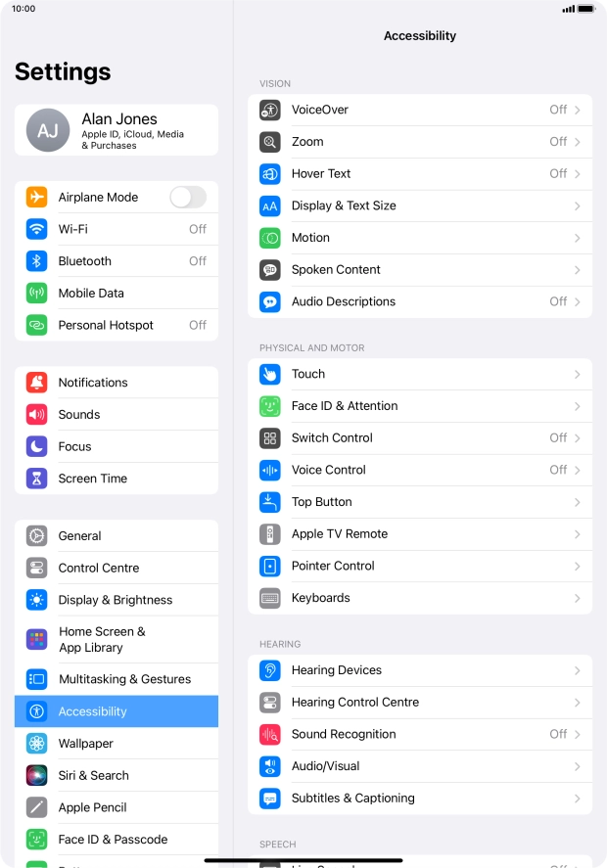The height and width of the screenshot is (868, 607).
Task: Expand the Keyboards row chevron
Action: click(577, 598)
